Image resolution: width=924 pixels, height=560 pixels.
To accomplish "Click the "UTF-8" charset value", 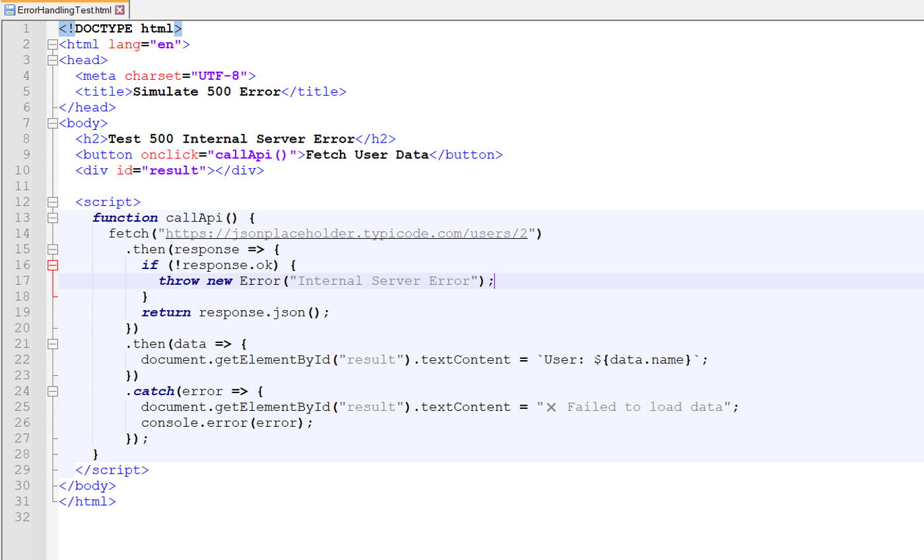I will (219, 76).
